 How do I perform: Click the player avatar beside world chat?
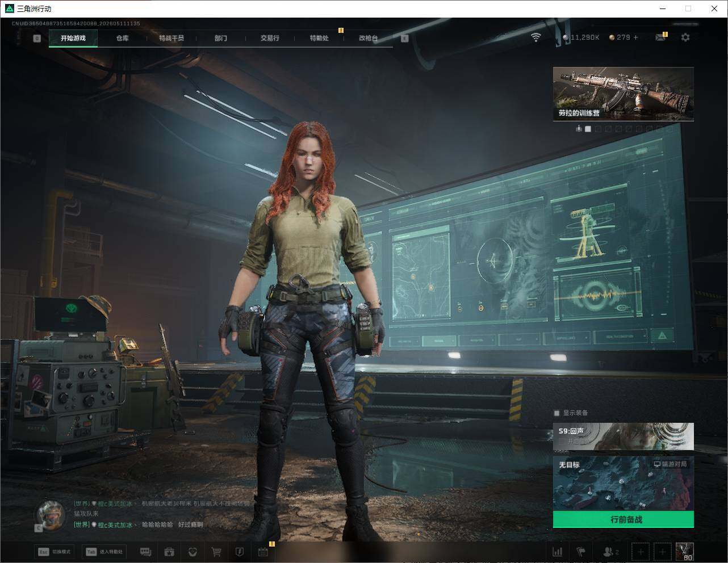coord(51,515)
